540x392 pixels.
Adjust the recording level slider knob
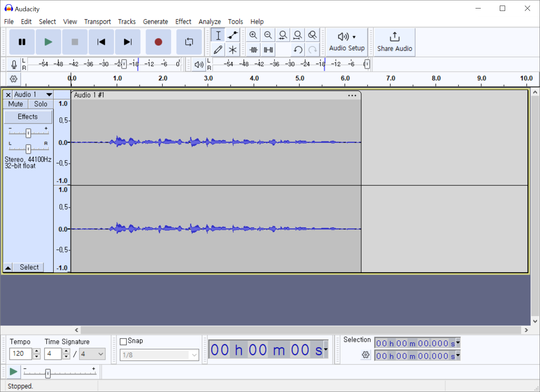[124, 64]
